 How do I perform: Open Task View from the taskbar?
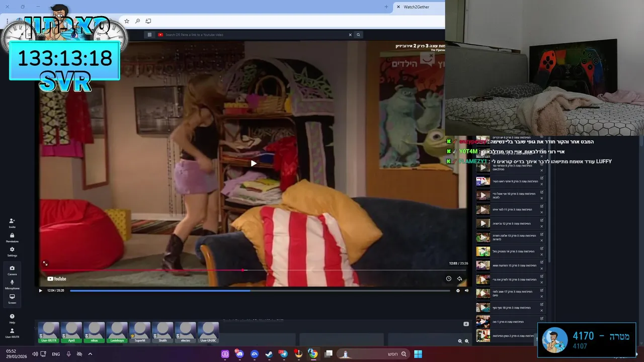(329, 354)
